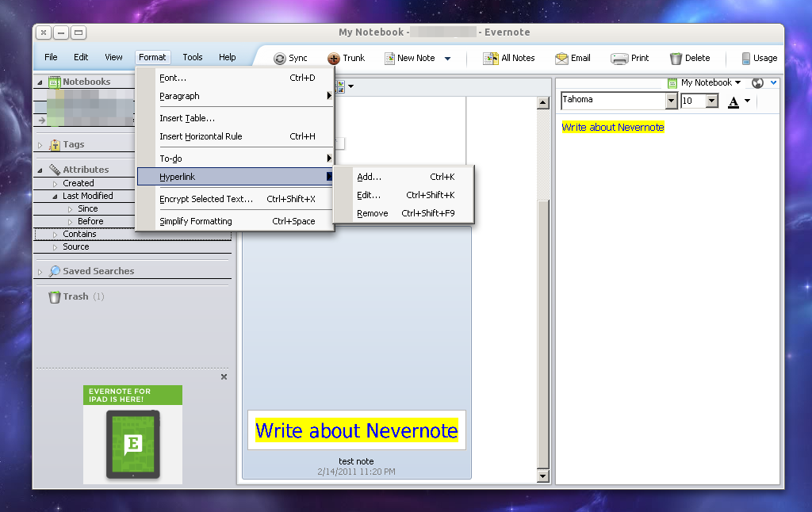The width and height of the screenshot is (812, 512).
Task: Open the View menu
Action: click(x=113, y=57)
